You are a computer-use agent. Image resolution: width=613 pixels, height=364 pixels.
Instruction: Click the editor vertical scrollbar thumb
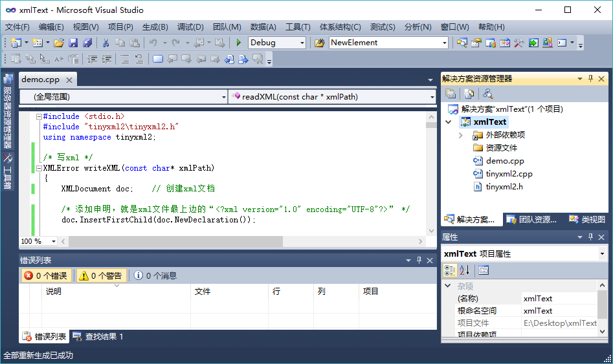pyautogui.click(x=431, y=125)
